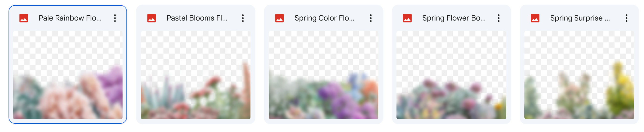Click image icon of Pale Rainbow file
The width and height of the screenshot is (644, 132).
23,18
